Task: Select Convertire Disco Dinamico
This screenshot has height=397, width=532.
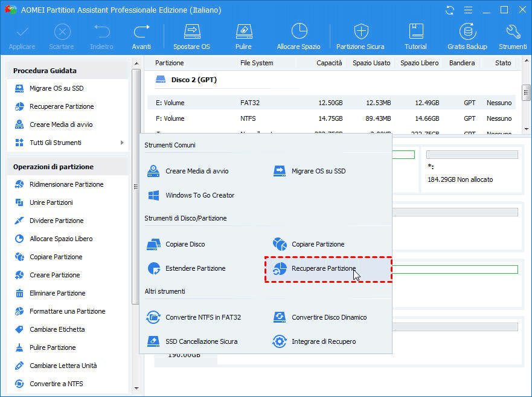Action: click(x=319, y=317)
